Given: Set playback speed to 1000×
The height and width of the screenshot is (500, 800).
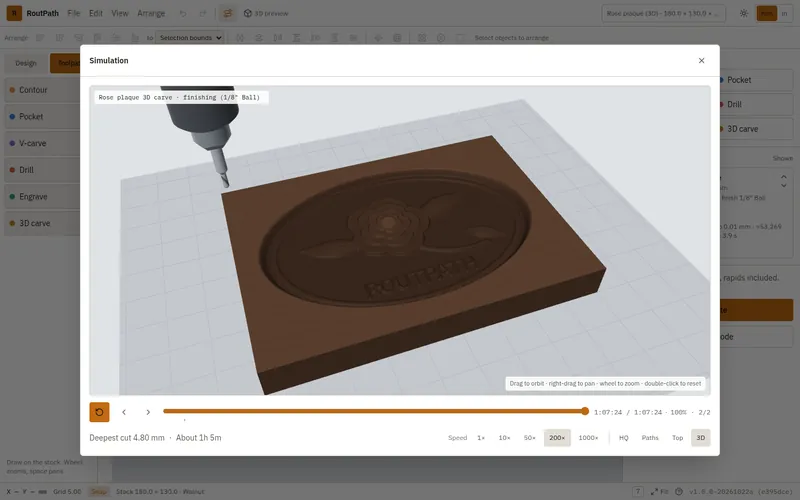Looking at the screenshot, I should click(588, 438).
